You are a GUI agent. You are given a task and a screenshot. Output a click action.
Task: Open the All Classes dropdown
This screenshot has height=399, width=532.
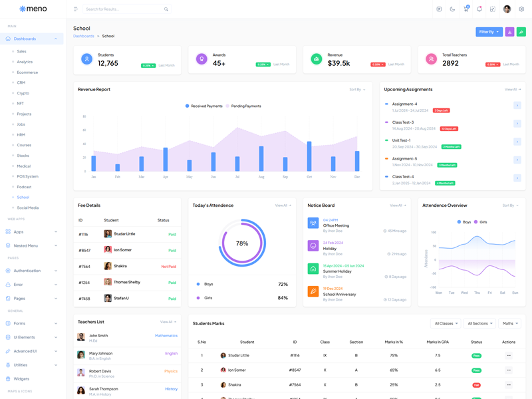pyautogui.click(x=446, y=324)
